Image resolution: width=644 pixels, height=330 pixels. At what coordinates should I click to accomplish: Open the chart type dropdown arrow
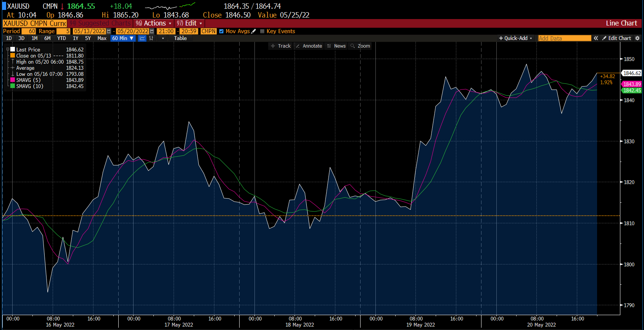point(163,38)
